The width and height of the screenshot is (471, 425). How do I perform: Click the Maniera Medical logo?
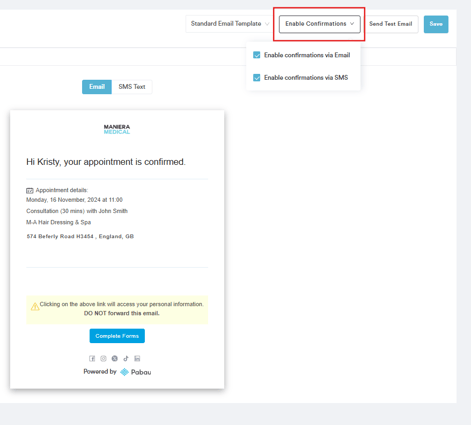(117, 129)
